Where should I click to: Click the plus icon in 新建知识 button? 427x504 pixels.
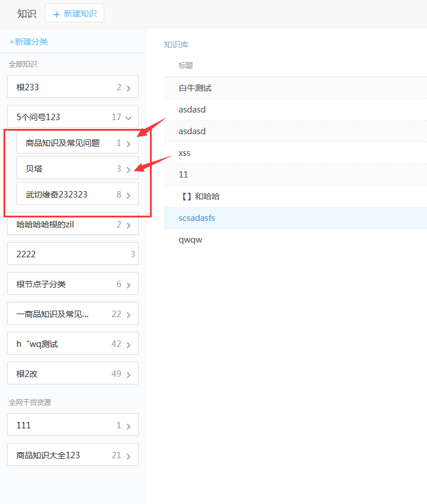(x=57, y=14)
